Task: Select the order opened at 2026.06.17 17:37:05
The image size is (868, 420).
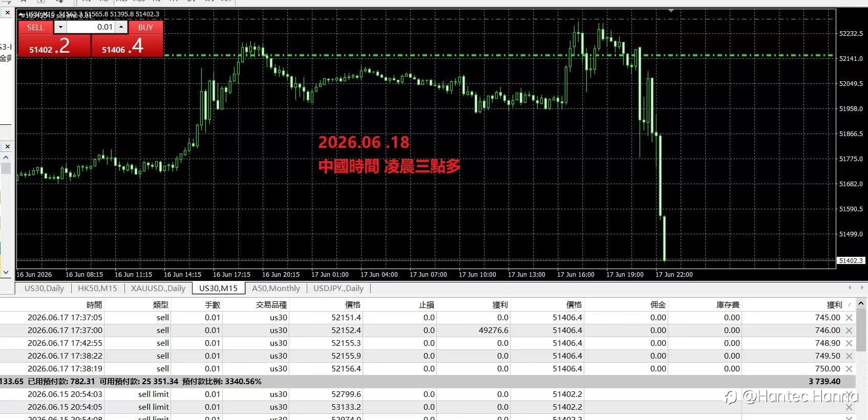Action: coord(428,318)
